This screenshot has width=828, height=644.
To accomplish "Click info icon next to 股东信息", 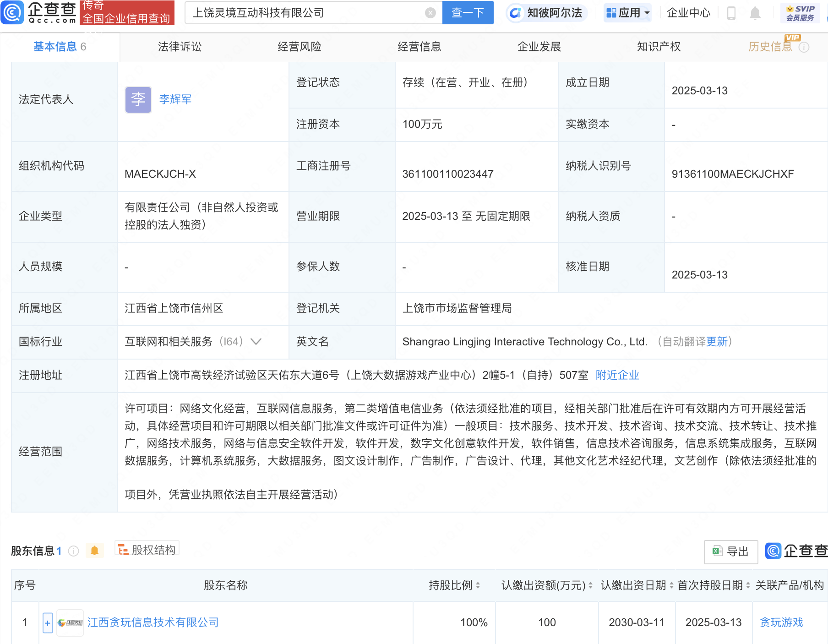I will click(73, 551).
